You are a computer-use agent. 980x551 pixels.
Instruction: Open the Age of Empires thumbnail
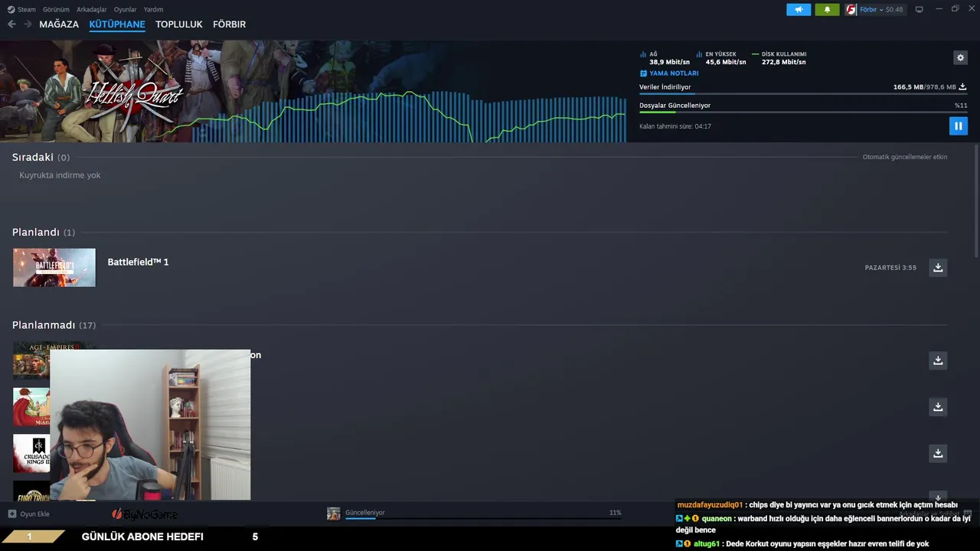[31, 360]
